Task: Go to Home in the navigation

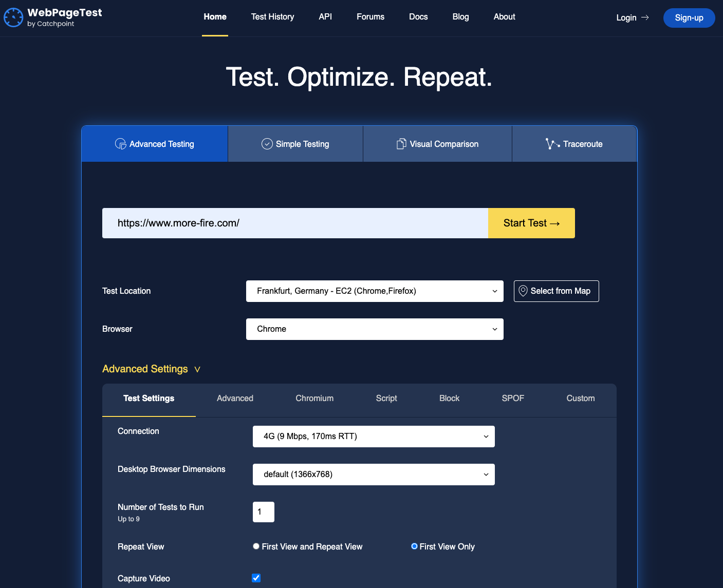Action: click(x=215, y=17)
